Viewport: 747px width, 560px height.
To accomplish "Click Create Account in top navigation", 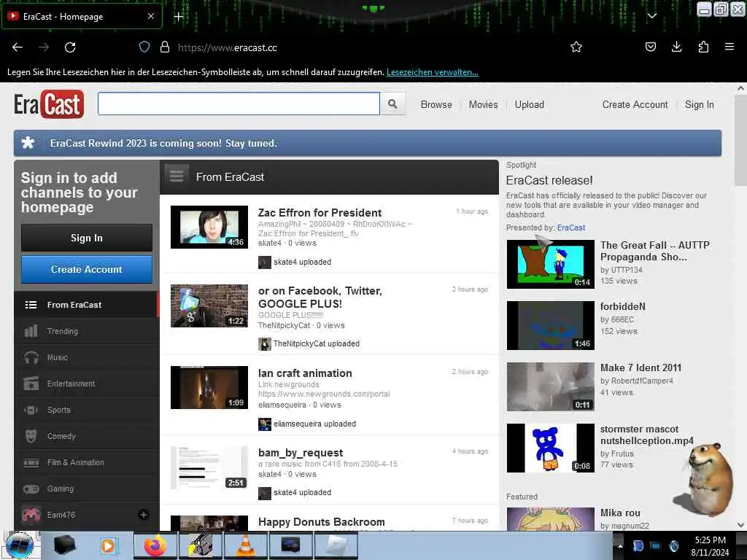I will coord(635,104).
